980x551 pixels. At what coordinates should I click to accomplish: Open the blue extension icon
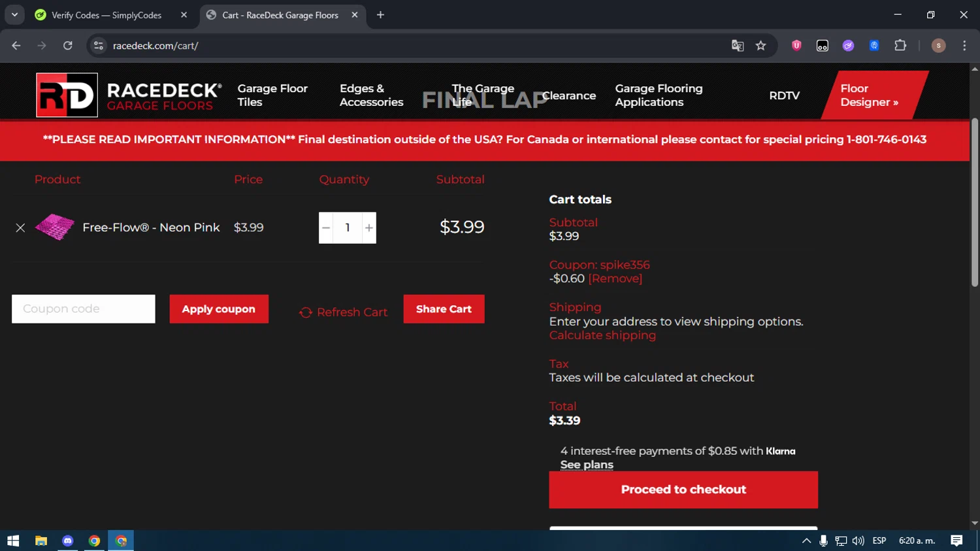coord(874,46)
